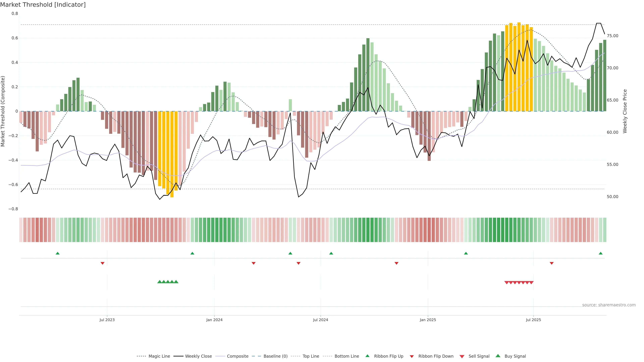
Task: Toggle the Bottom Line legend entry
Action: pyautogui.click(x=346, y=356)
